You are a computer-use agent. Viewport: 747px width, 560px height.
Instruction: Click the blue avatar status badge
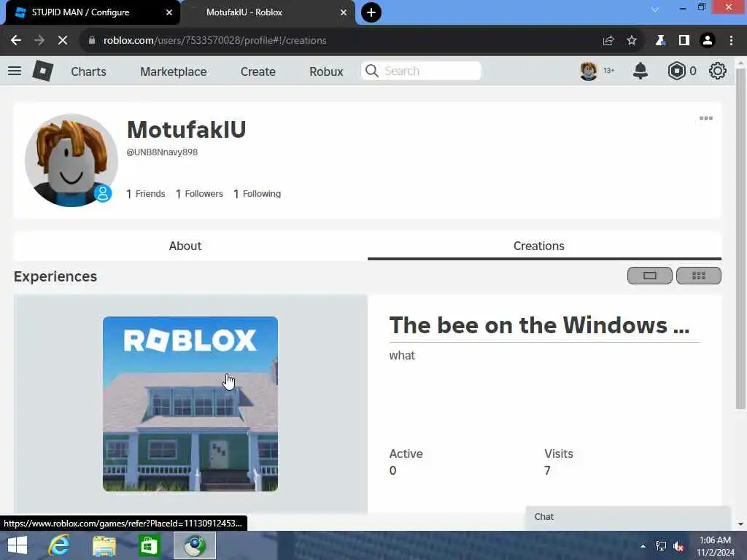[102, 193]
